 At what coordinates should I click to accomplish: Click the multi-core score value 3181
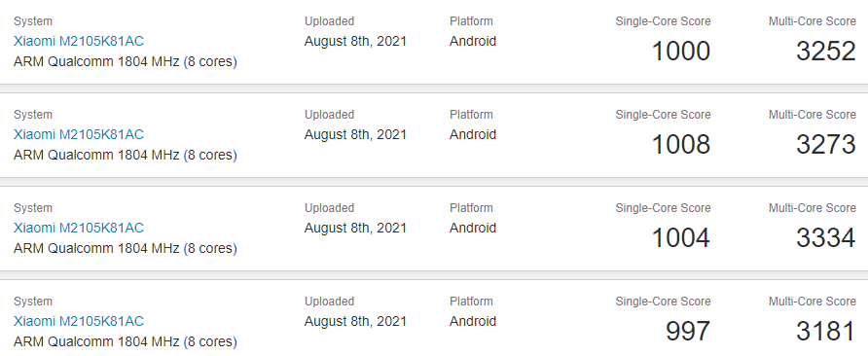click(x=826, y=331)
